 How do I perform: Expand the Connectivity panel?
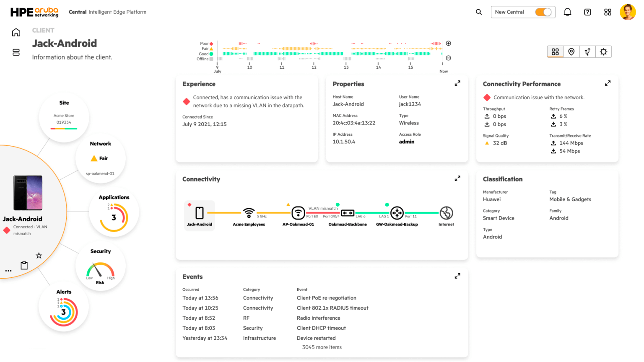tap(457, 178)
